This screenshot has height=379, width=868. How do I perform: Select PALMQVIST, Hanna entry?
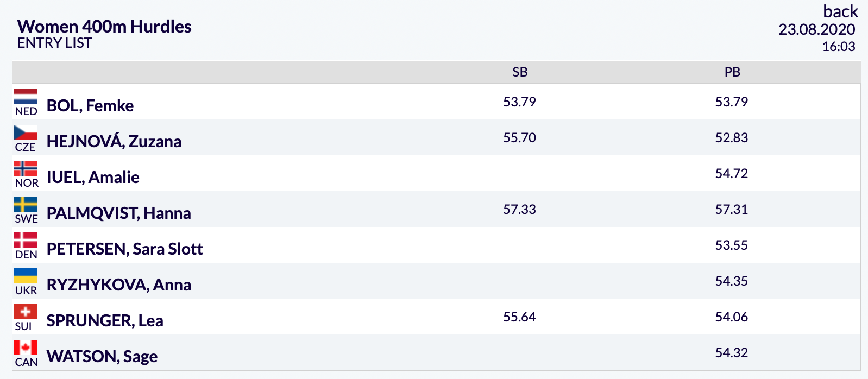[x=119, y=213]
